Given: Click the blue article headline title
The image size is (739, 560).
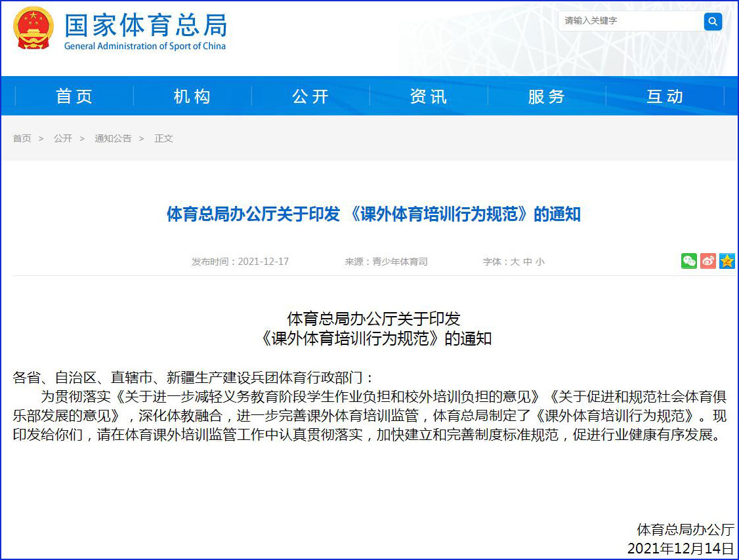Looking at the screenshot, I should point(373,214).
